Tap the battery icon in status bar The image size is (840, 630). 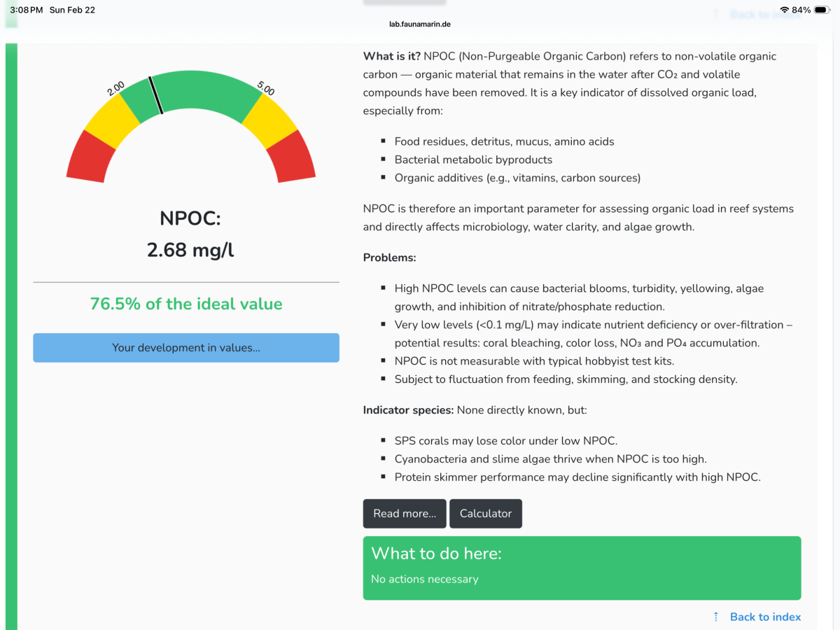(x=822, y=10)
